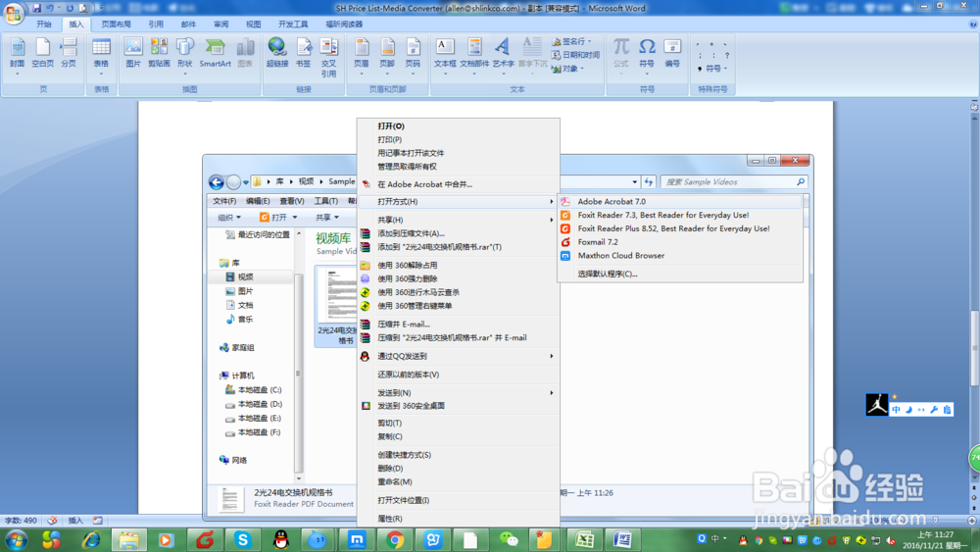This screenshot has width=980, height=552.
Task: Insert a picture (图片) from file
Action: (x=133, y=54)
